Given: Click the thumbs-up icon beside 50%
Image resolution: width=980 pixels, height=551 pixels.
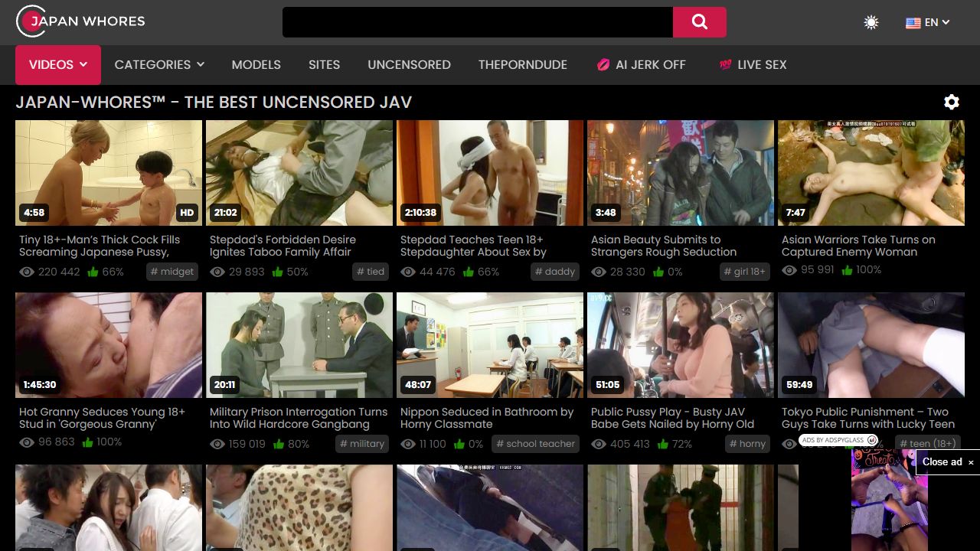Looking at the screenshot, I should [x=278, y=272].
